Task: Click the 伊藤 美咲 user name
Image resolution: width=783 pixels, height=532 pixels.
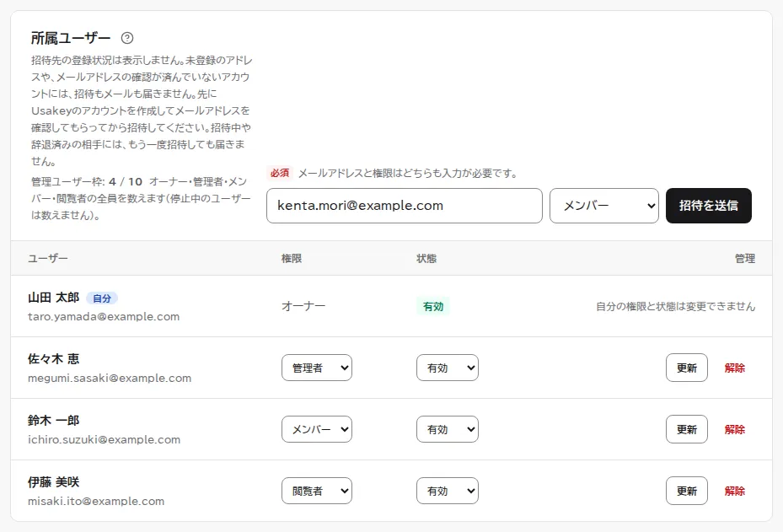Action: (53, 482)
